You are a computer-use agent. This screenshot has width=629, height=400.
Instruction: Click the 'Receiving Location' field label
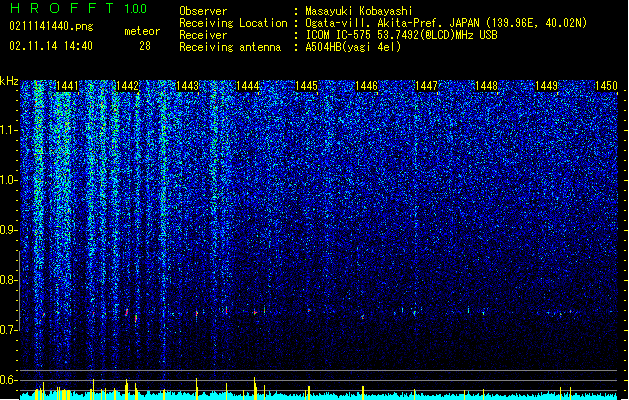click(x=233, y=23)
